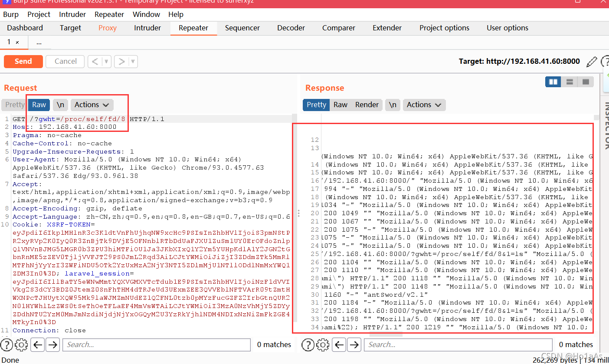609x364 pixels.
Task: Add new Repeater tab with ellipsis
Action: 39,43
